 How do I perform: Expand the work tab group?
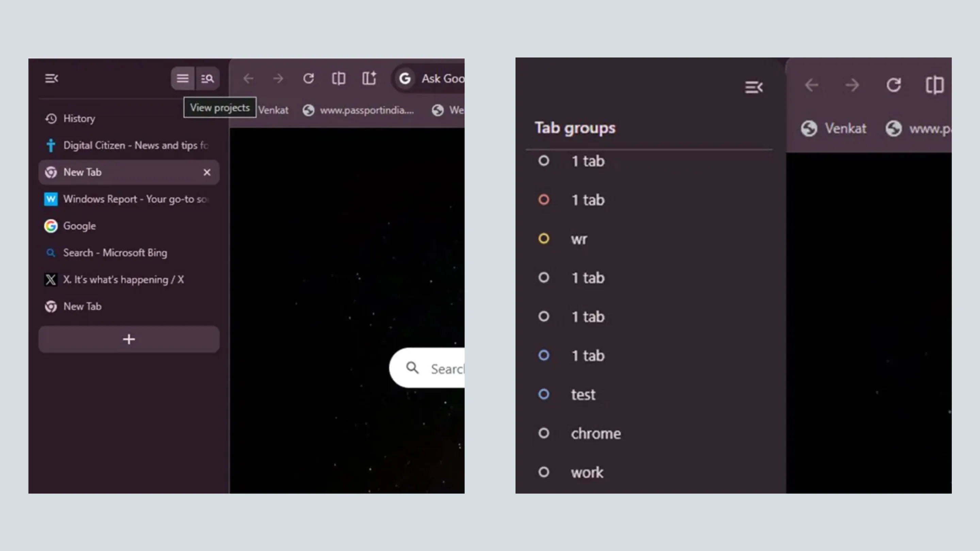point(587,472)
